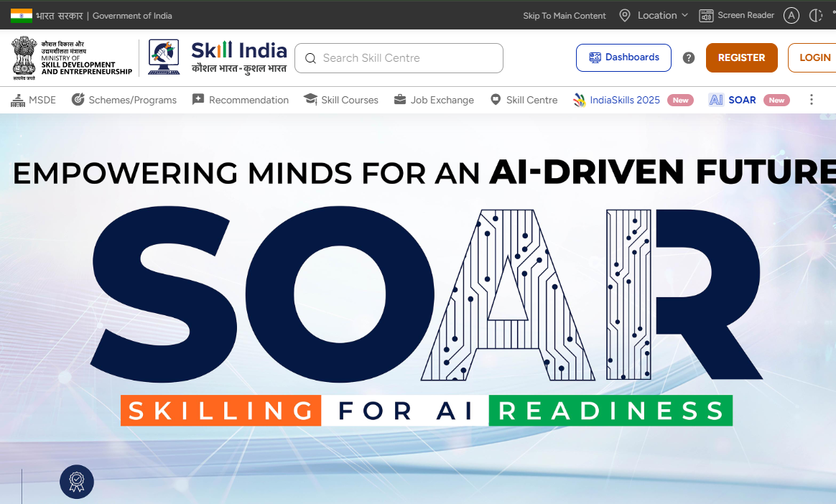The height and width of the screenshot is (504, 836).
Task: Click the magnifier icon in search box
Action: (x=310, y=58)
